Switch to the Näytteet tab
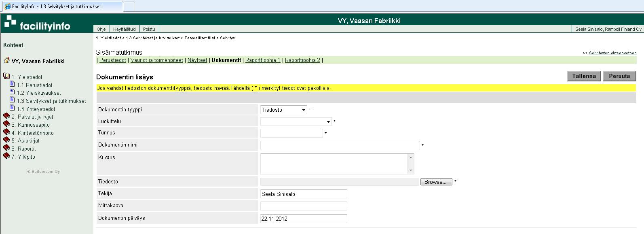This screenshot has height=234, width=644. 197,60
